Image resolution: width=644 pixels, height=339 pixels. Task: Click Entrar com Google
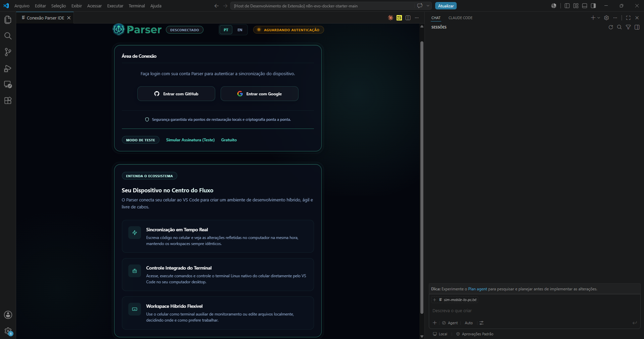click(x=259, y=94)
